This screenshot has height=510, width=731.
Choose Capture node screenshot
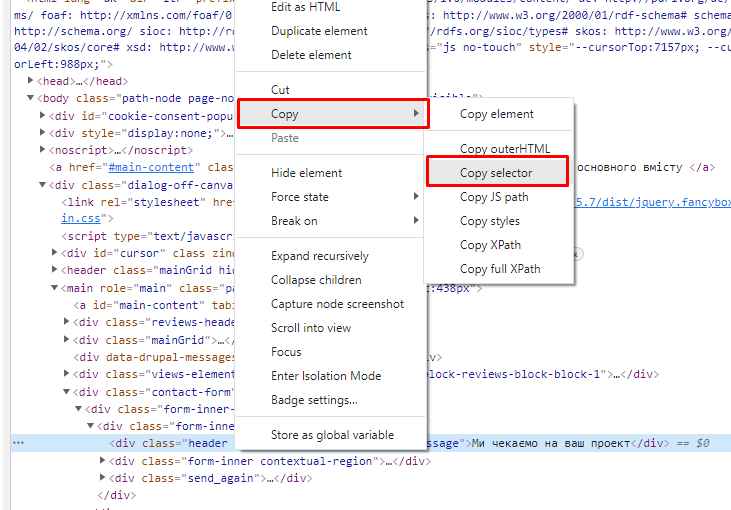[x=337, y=304]
